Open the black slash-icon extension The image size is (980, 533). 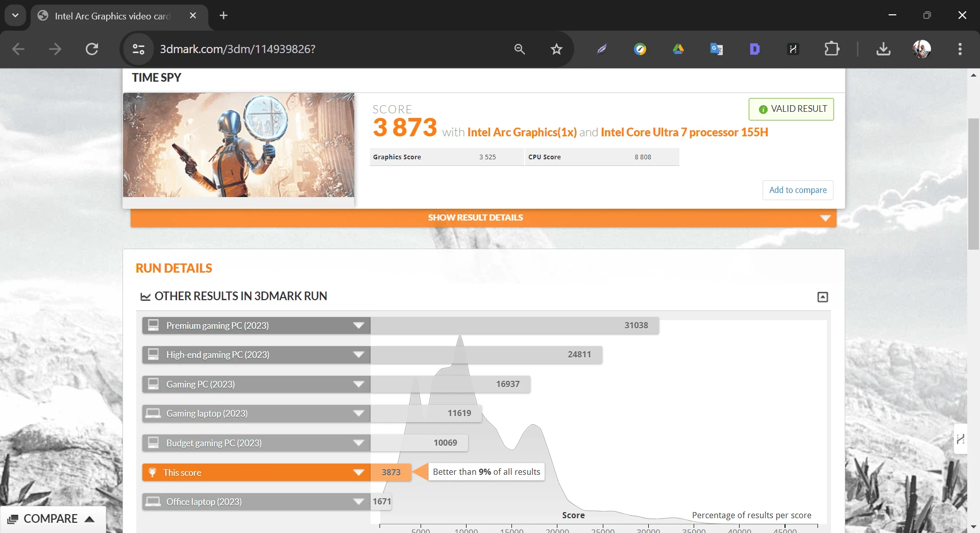pos(793,49)
